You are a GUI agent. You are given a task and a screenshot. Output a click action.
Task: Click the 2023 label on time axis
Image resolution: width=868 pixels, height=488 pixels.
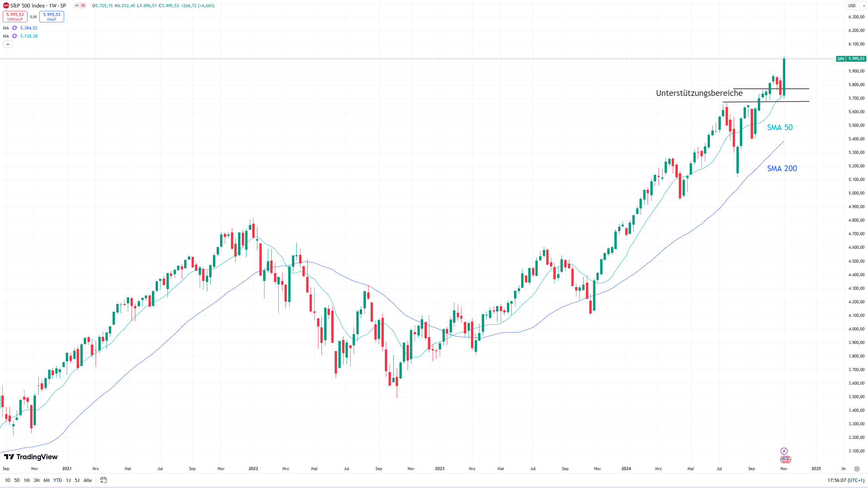click(x=439, y=469)
